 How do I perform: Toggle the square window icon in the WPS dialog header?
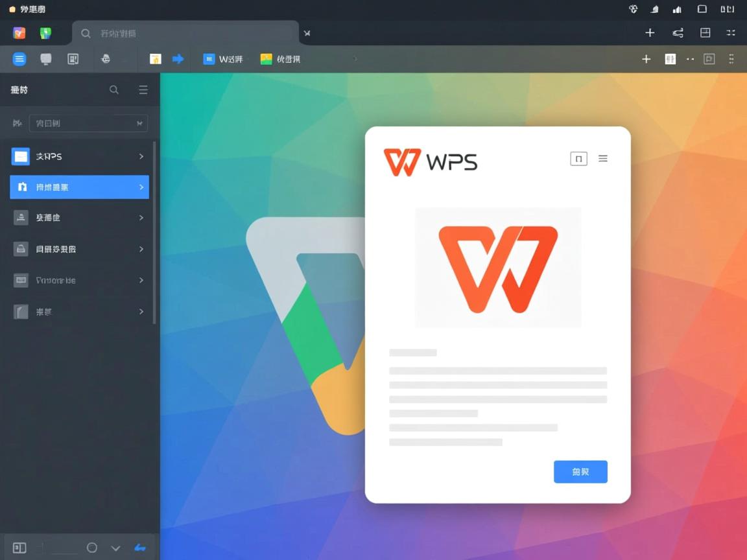click(578, 159)
